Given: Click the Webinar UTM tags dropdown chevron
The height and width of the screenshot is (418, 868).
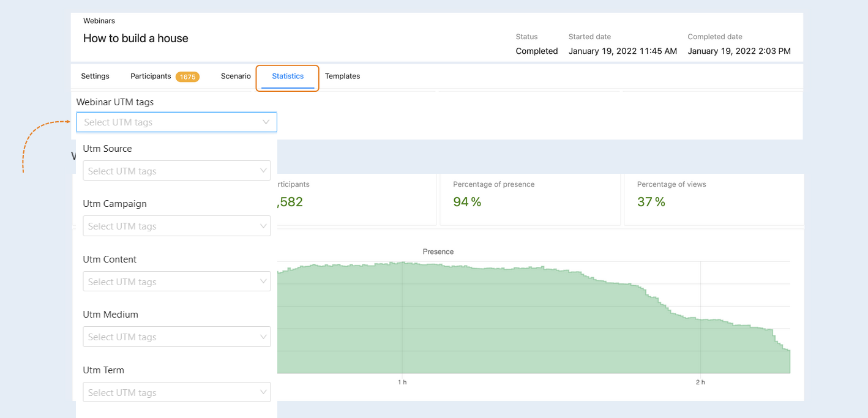Looking at the screenshot, I should [266, 122].
